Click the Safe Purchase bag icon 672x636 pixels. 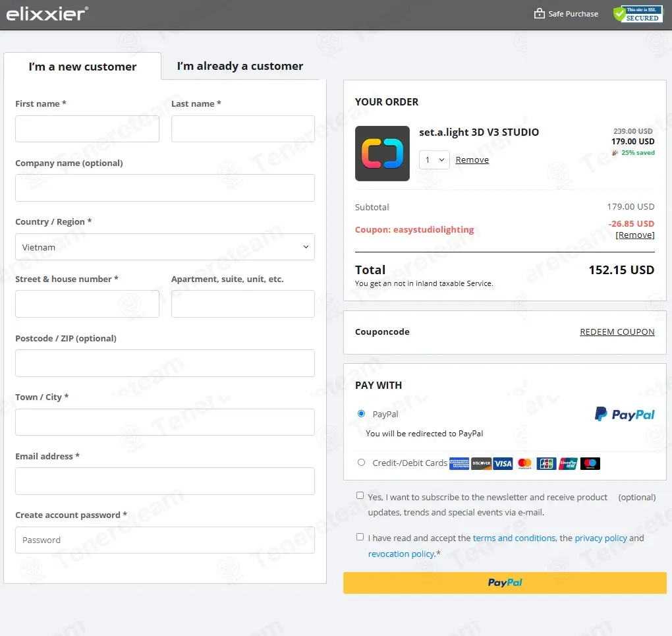point(539,14)
